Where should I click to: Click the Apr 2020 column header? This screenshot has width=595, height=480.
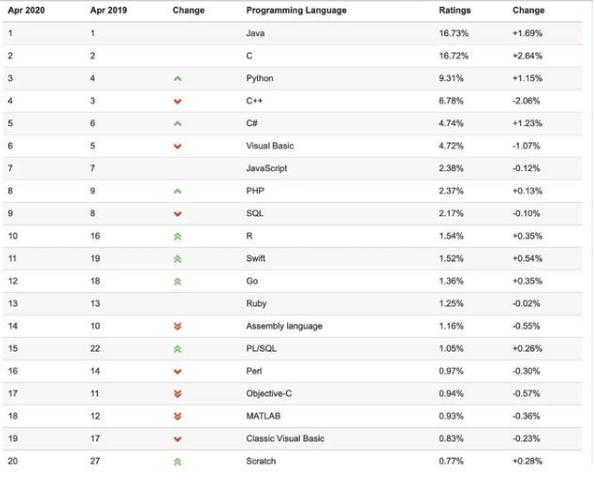point(26,10)
